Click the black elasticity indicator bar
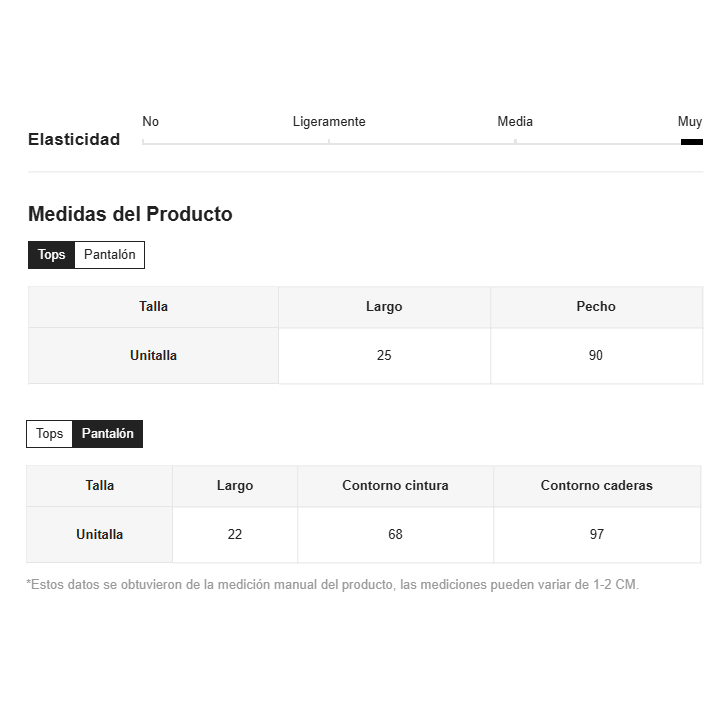 click(x=692, y=142)
